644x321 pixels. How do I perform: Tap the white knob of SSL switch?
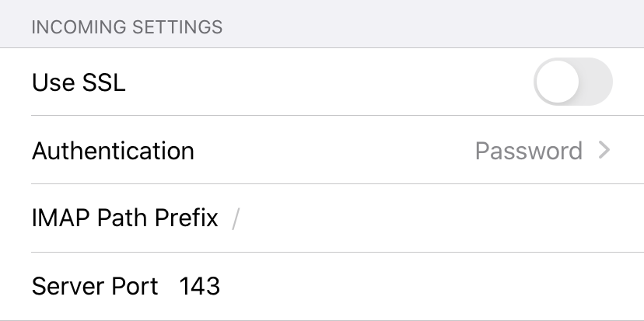pos(558,82)
